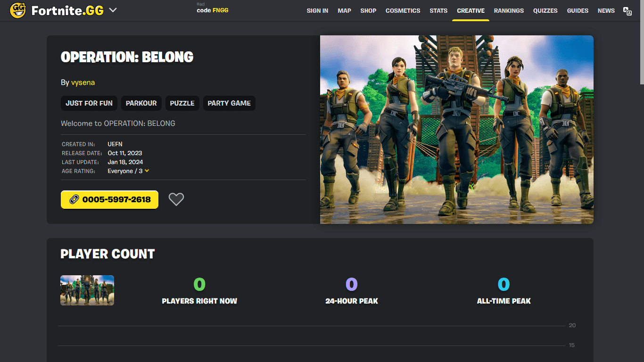Expand the age rating details chevron
This screenshot has height=362, width=644.
click(147, 171)
